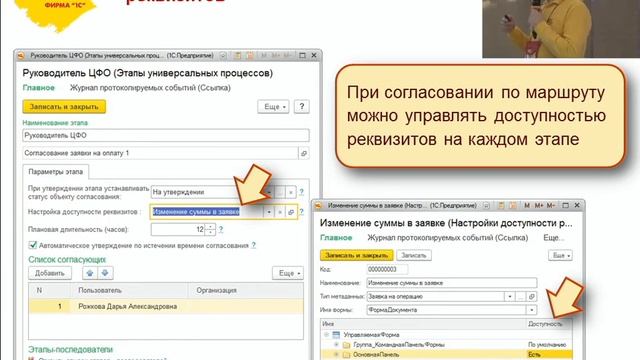The height and width of the screenshot is (360, 640).
Task: Click '...' select button for 'Тип метаданных'
Action: pos(520,296)
